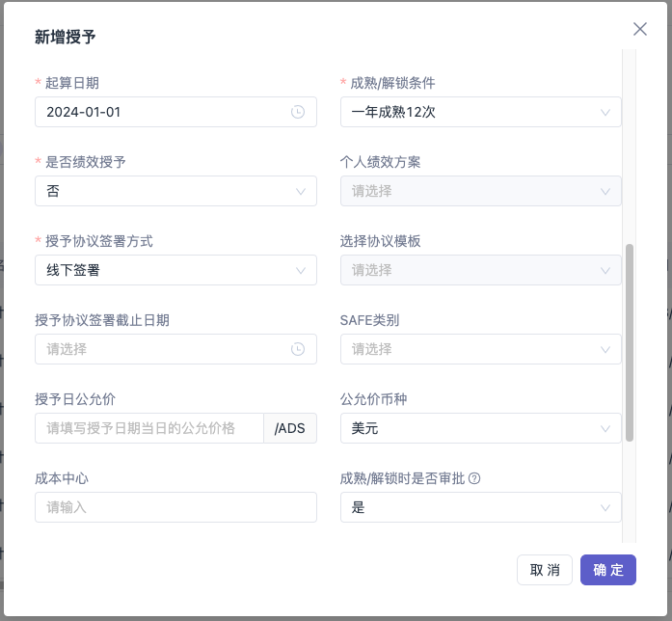672x621 pixels.
Task: Click the chevron arrow in 是否绩效授予 field
Action: click(x=301, y=192)
